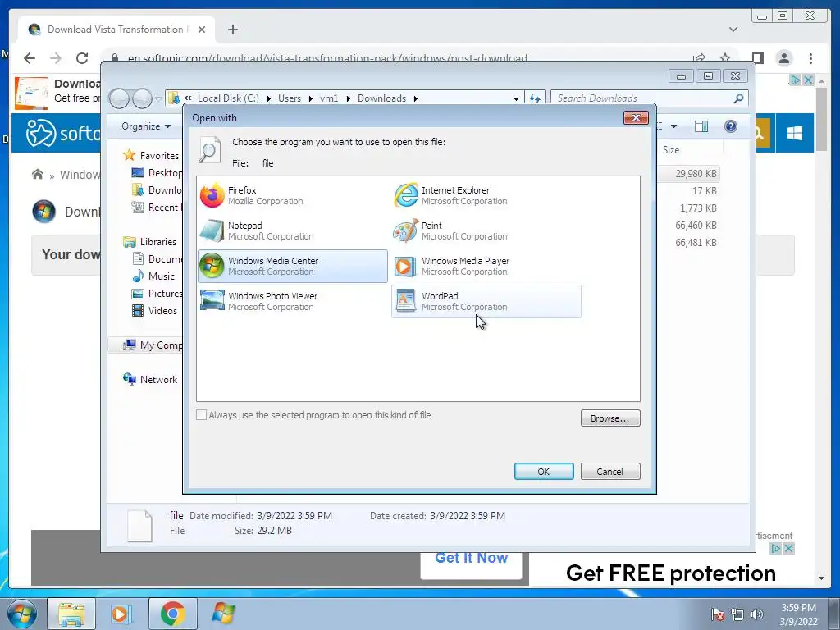Open Chrome side panel icon
The height and width of the screenshot is (630, 840).
pyautogui.click(x=757, y=58)
